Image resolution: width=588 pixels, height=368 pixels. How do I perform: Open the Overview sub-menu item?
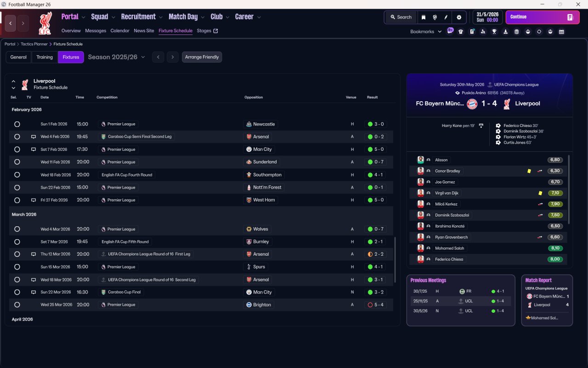point(71,31)
